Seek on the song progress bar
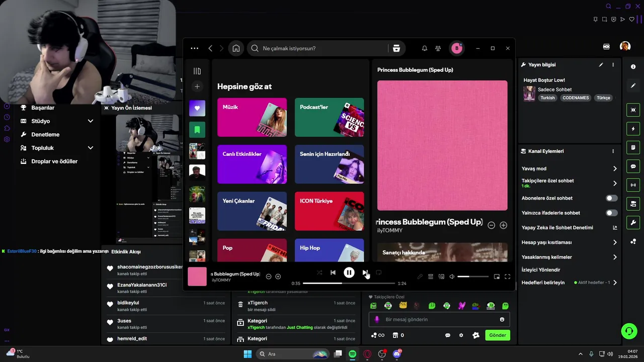Image resolution: width=644 pixels, height=362 pixels. click(x=349, y=283)
